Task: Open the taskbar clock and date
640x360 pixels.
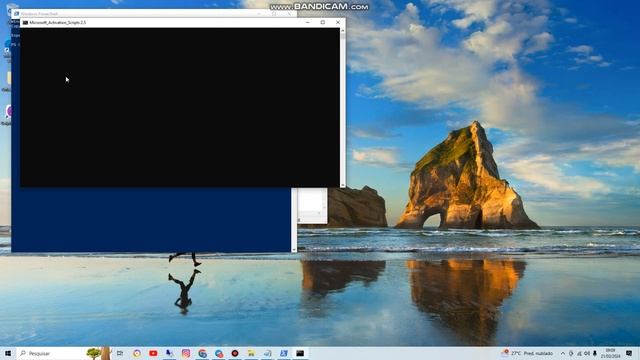Action: click(x=610, y=353)
